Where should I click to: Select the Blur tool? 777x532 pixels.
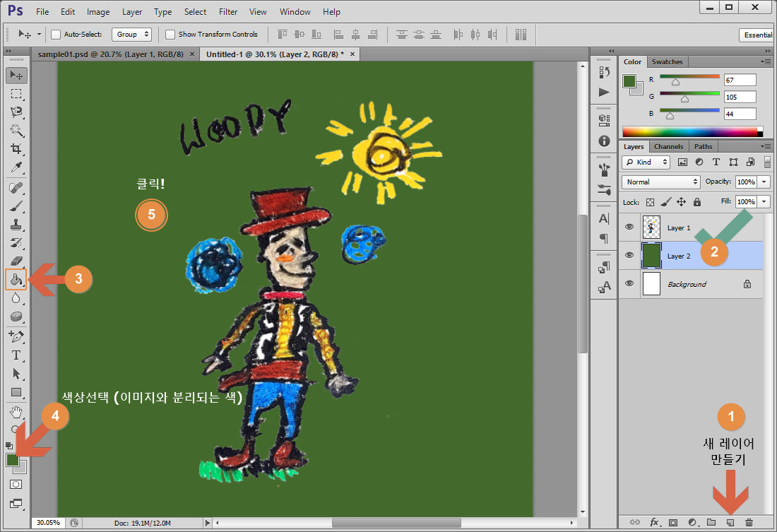click(16, 298)
